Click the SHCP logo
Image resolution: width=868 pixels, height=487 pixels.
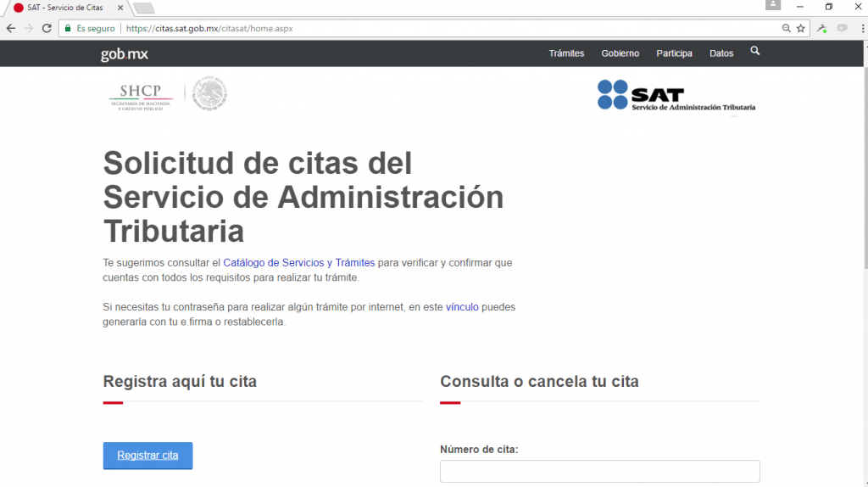[141, 98]
